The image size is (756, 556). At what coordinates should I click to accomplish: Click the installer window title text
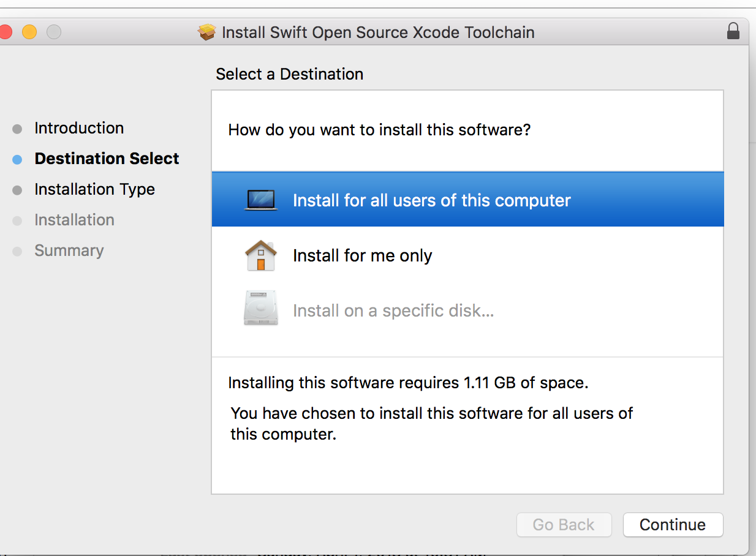click(x=378, y=32)
